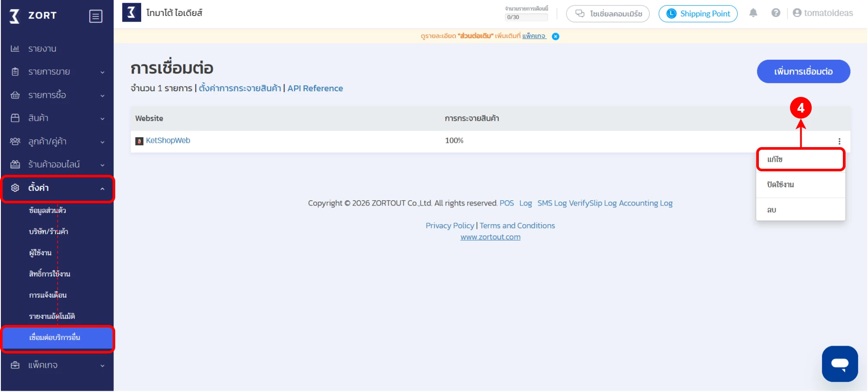Open the API Reference link
Screen dimensions: 868x392
(315, 88)
